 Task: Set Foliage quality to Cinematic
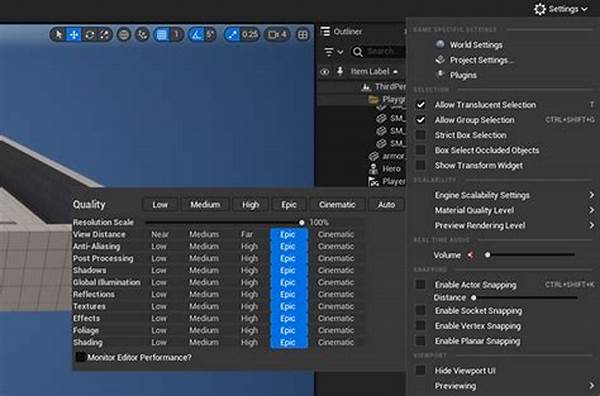tap(336, 331)
